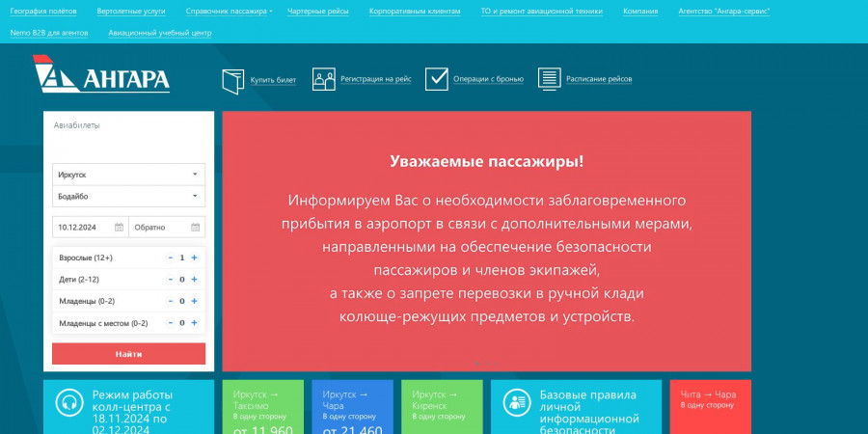The width and height of the screenshot is (868, 434).
Task: Open Вертолетные услуги menu item
Action: (x=131, y=11)
